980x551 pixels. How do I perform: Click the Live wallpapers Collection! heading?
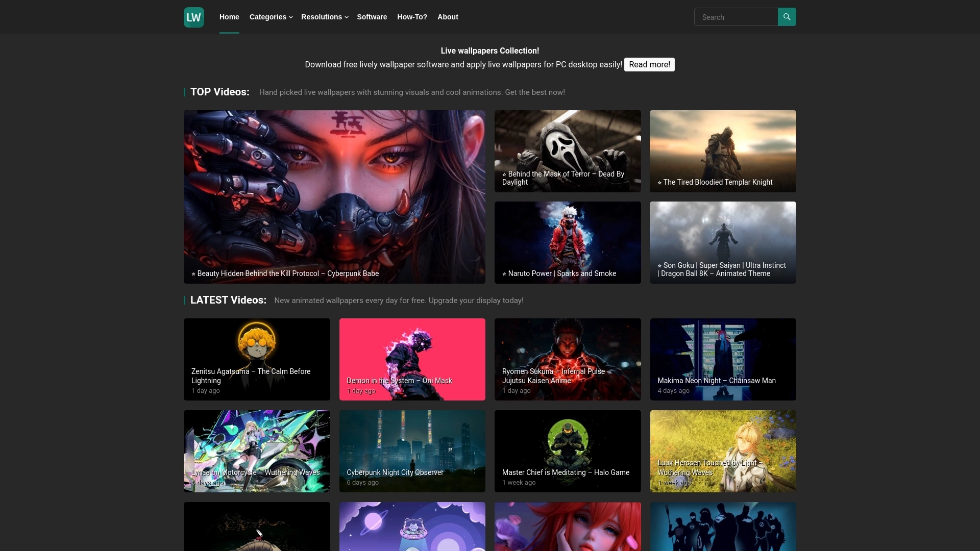tap(490, 51)
